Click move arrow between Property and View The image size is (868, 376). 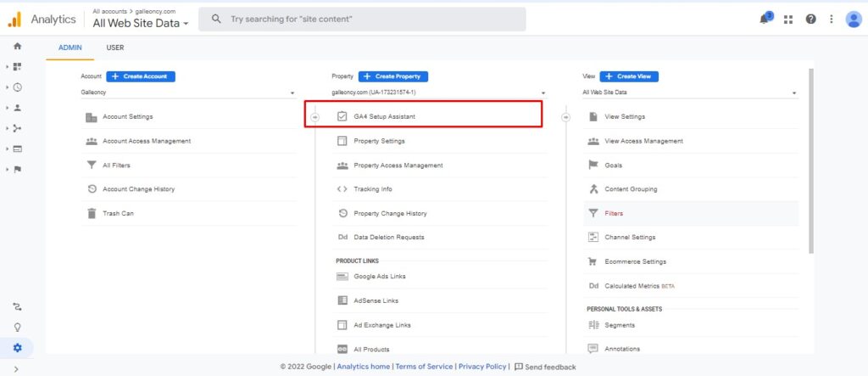point(565,117)
